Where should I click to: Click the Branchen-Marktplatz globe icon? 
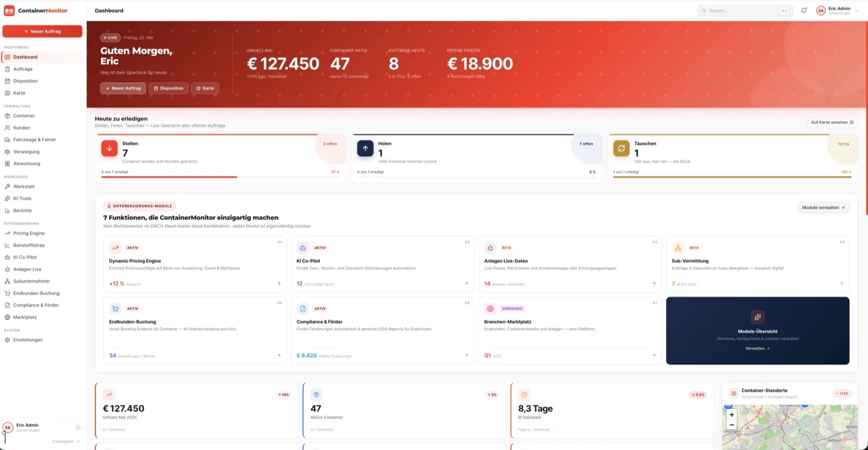click(490, 308)
